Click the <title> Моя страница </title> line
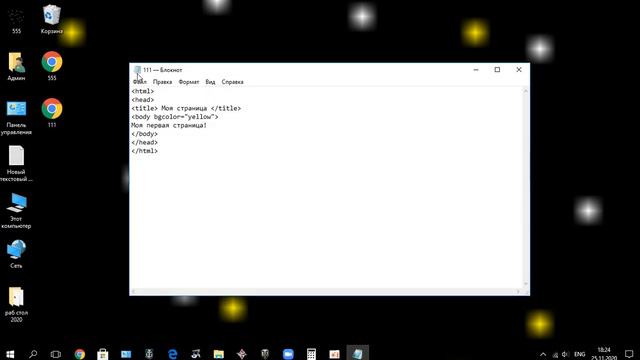The height and width of the screenshot is (360, 640). [186, 109]
